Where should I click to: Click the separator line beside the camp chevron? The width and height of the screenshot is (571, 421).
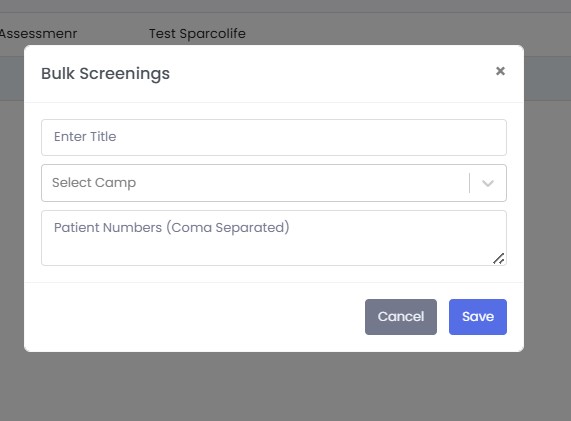tap(470, 183)
